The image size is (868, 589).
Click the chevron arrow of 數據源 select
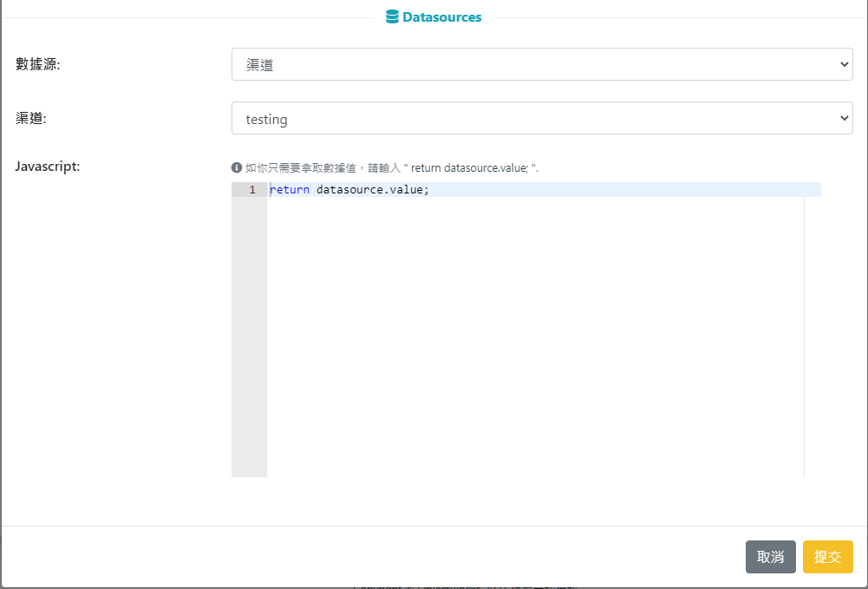point(845,64)
